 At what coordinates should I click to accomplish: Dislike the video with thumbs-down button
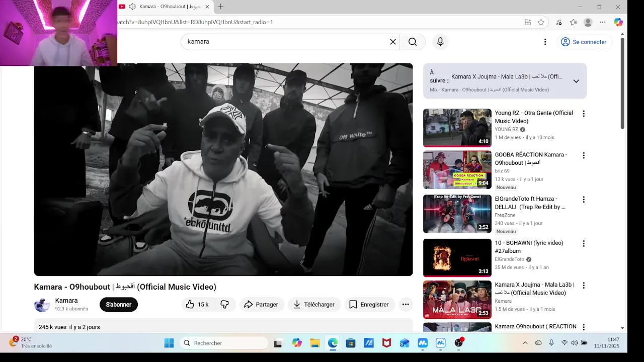(225, 304)
